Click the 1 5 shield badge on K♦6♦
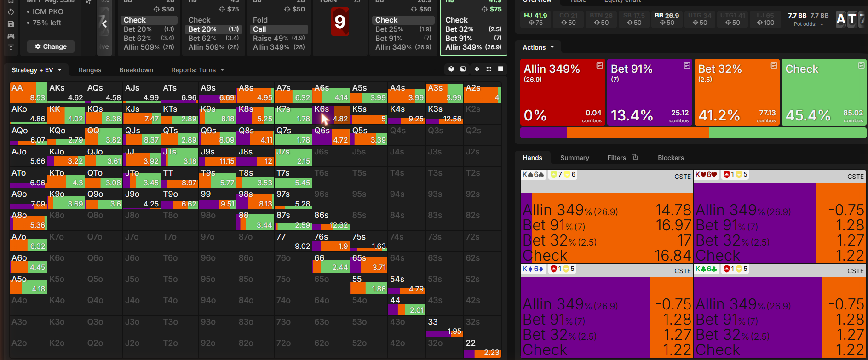This screenshot has height=360, width=868. point(562,269)
